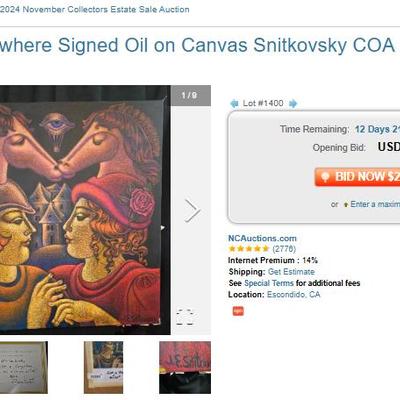Open the Escondido, CA location link
The width and height of the screenshot is (400, 400).
(294, 295)
